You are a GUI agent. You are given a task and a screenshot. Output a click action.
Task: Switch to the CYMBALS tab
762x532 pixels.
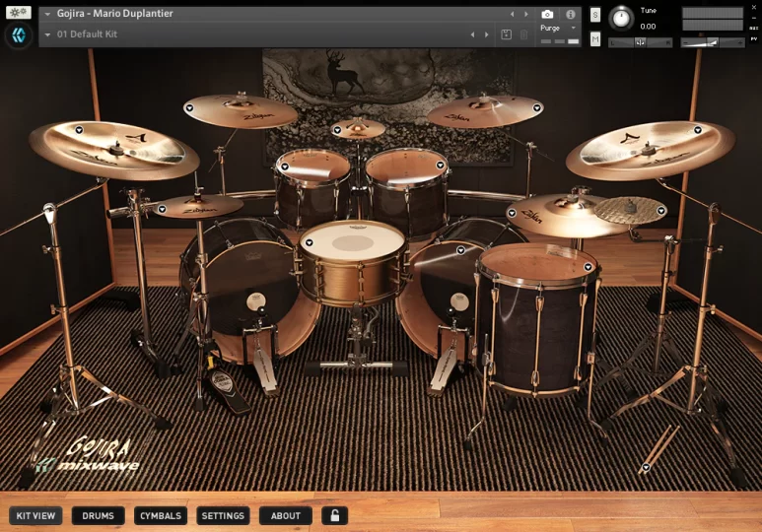(161, 515)
